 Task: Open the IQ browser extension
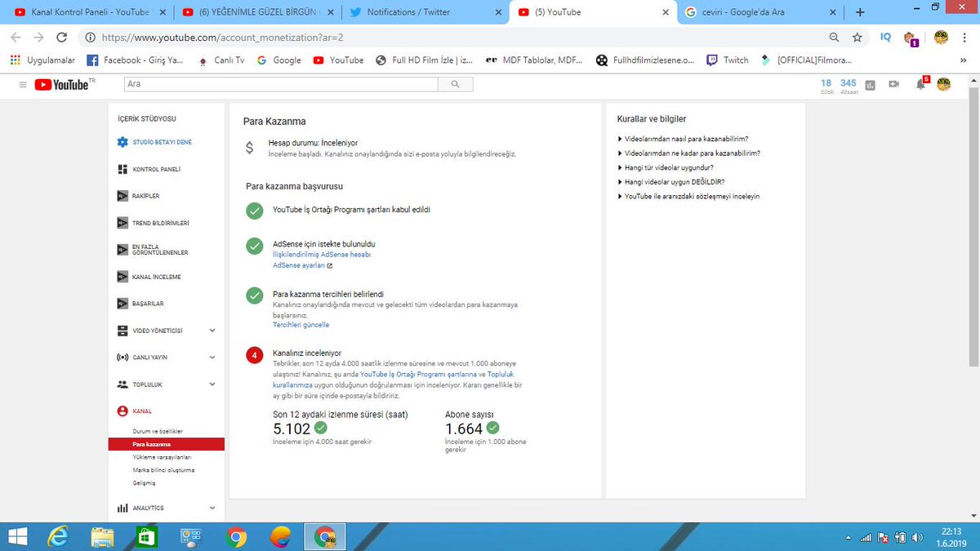886,38
